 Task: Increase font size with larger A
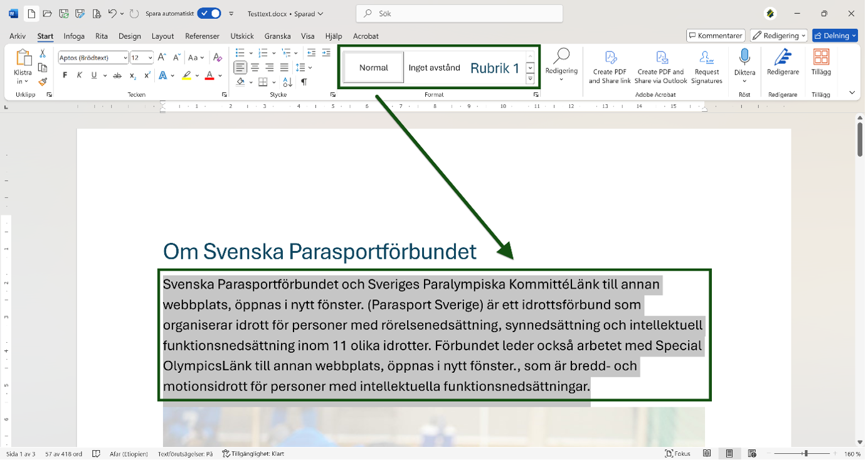pos(162,58)
